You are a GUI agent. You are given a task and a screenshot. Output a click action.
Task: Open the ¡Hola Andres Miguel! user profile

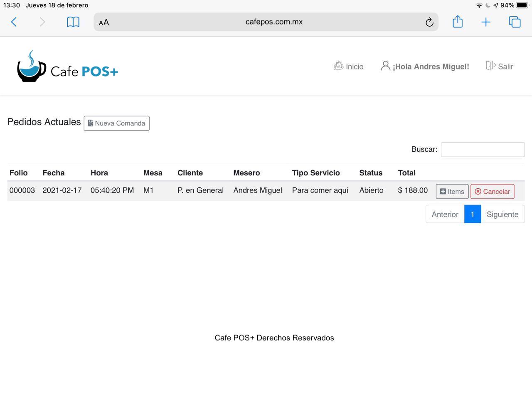pyautogui.click(x=425, y=66)
